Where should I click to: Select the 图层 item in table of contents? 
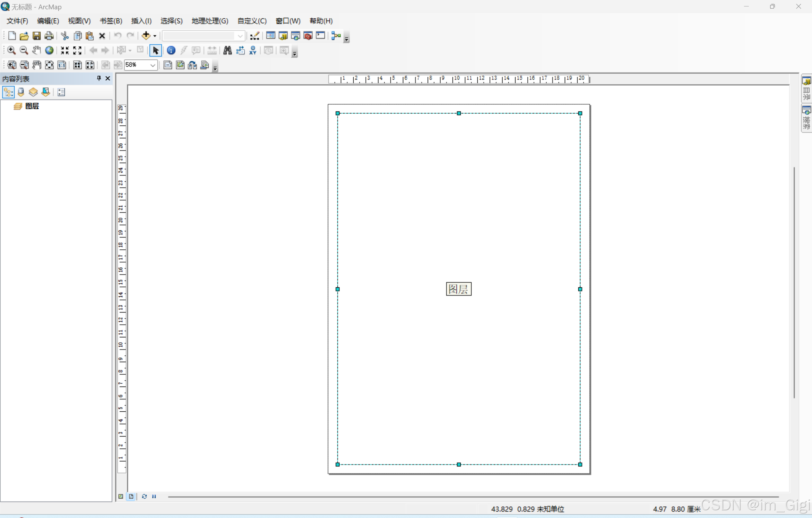pyautogui.click(x=32, y=106)
